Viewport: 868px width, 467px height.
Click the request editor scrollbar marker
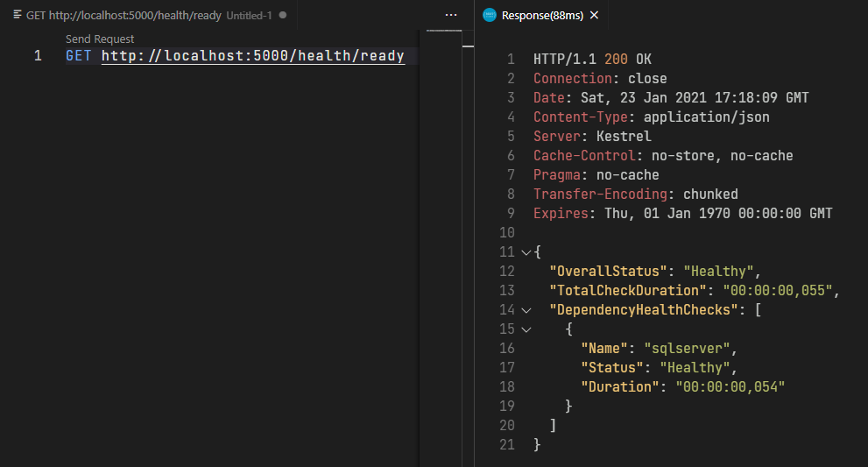469,46
